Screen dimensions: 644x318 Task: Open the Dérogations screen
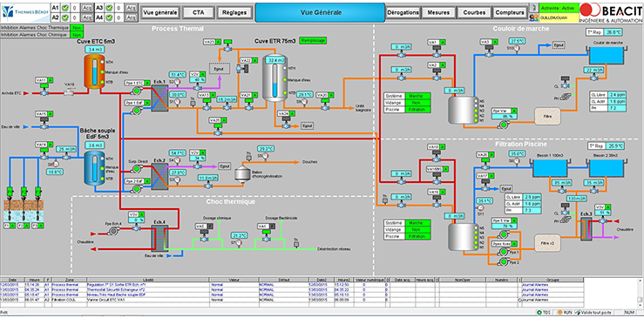pos(403,12)
